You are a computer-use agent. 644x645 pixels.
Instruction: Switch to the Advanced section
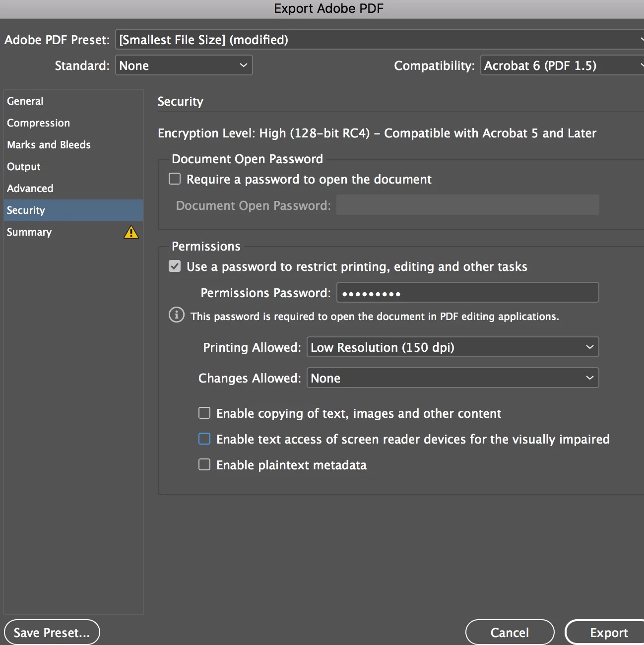[73, 189]
